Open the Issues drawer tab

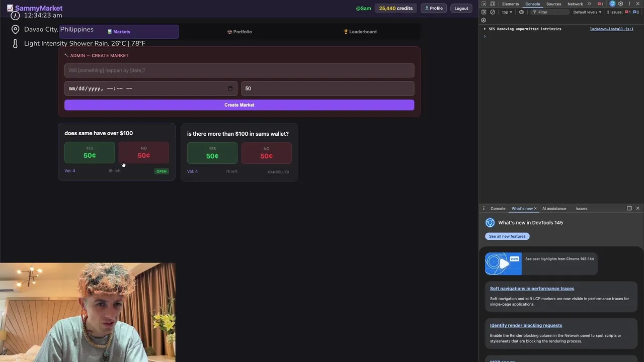(581, 208)
